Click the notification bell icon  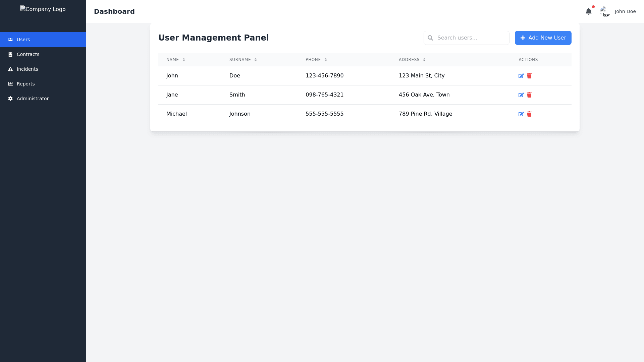pos(588,11)
